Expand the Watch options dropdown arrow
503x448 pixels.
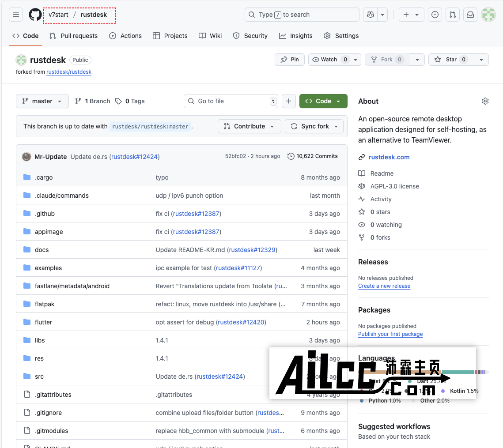pyautogui.click(x=356, y=60)
